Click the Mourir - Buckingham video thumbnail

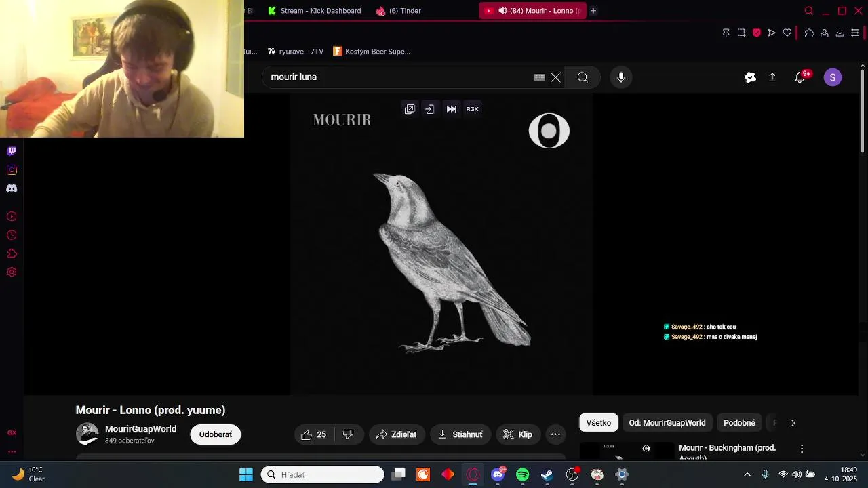[x=627, y=451]
